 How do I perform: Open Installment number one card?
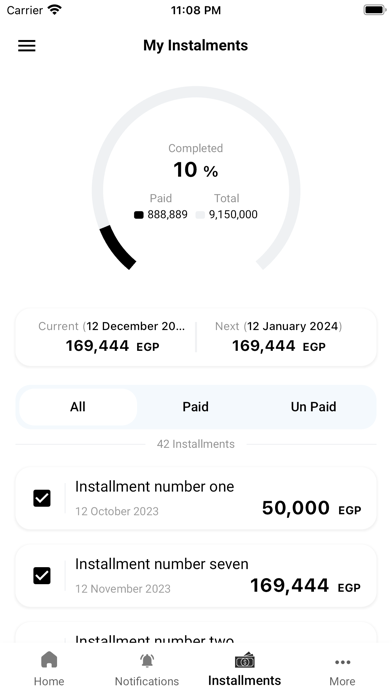196,498
